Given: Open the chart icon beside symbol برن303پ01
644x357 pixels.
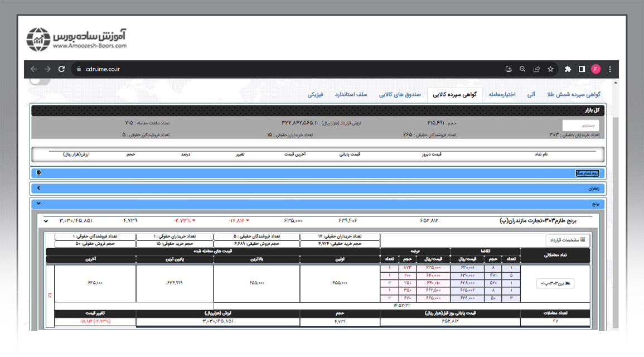Looking at the screenshot, I should click(x=569, y=283).
